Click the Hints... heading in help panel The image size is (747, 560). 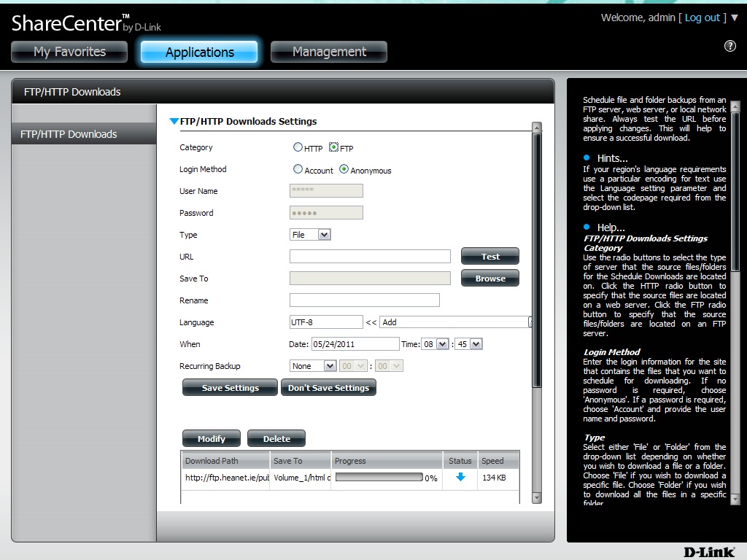(x=612, y=158)
